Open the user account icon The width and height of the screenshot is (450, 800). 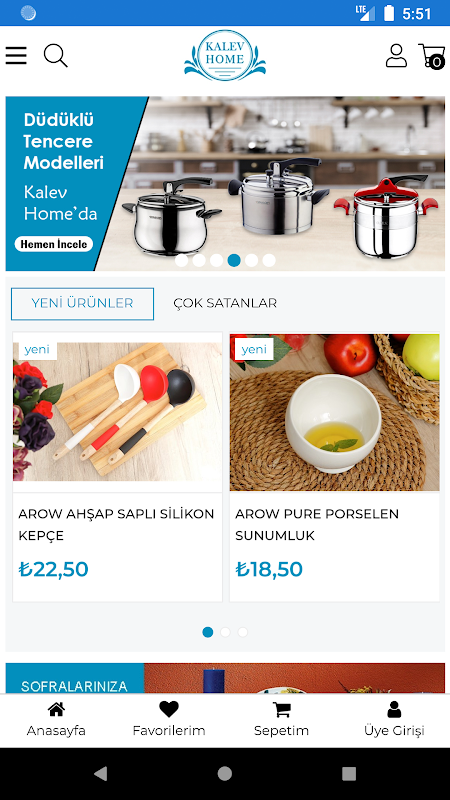tap(396, 55)
